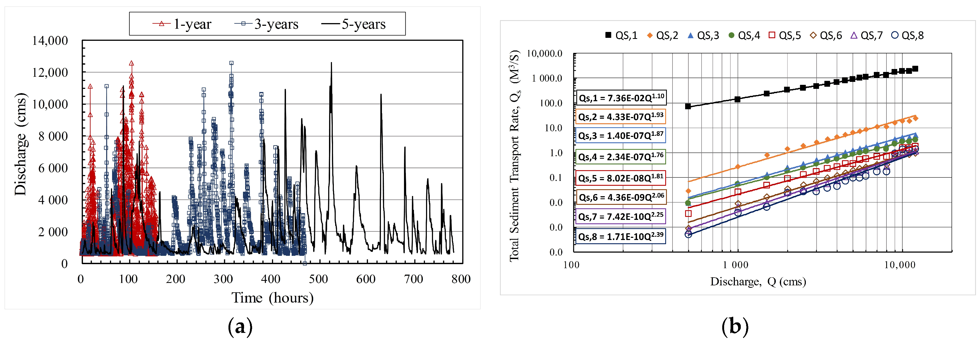
Task: Click the red triangle 1-year legend marker
Action: point(161,24)
